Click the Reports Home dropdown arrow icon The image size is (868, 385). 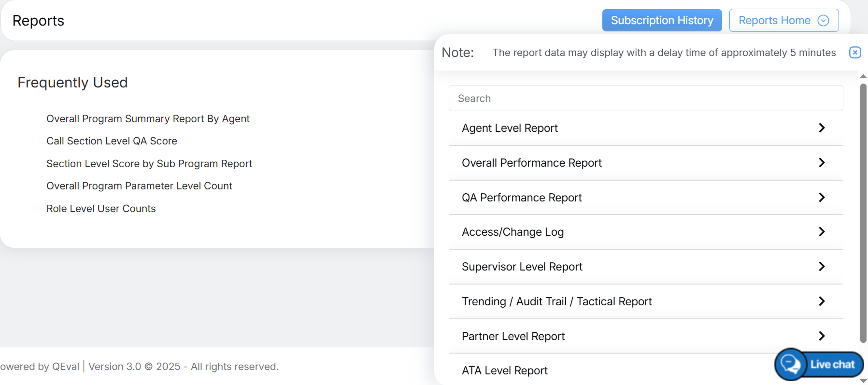pos(823,20)
